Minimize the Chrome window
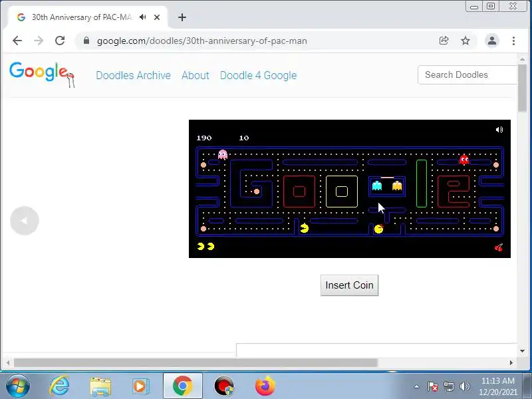The image size is (532, 399). click(x=474, y=7)
